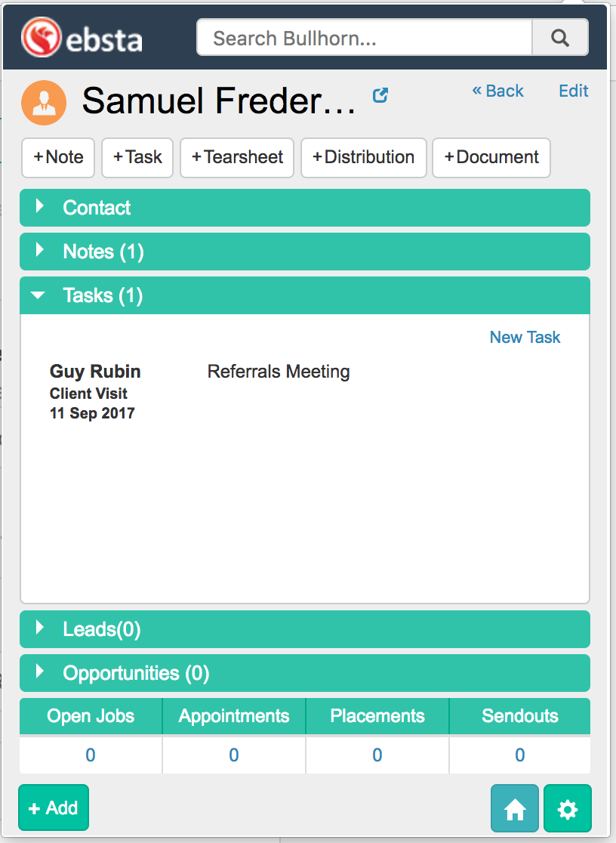Open settings with the gear icon
Screen dimensions: 616x843
[567, 809]
